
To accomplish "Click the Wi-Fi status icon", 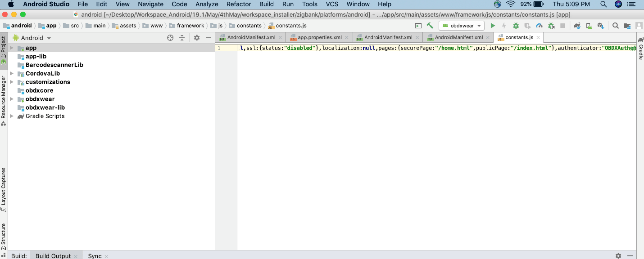I will tap(510, 4).
